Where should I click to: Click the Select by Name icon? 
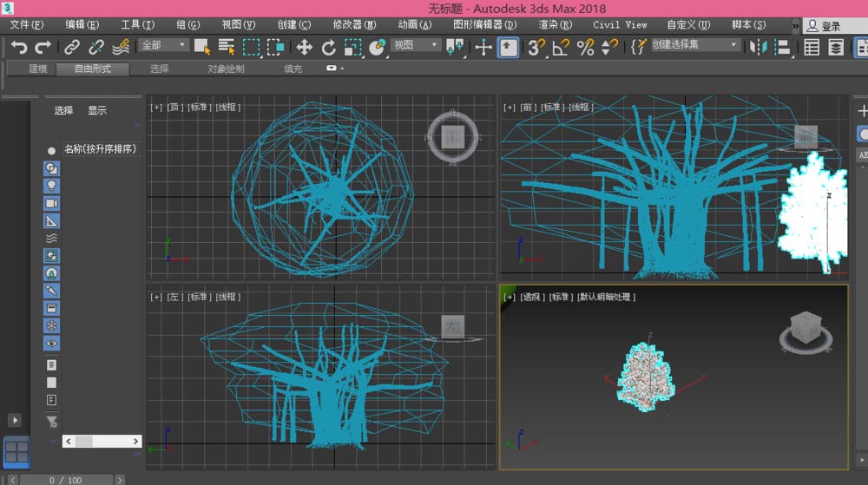(227, 47)
